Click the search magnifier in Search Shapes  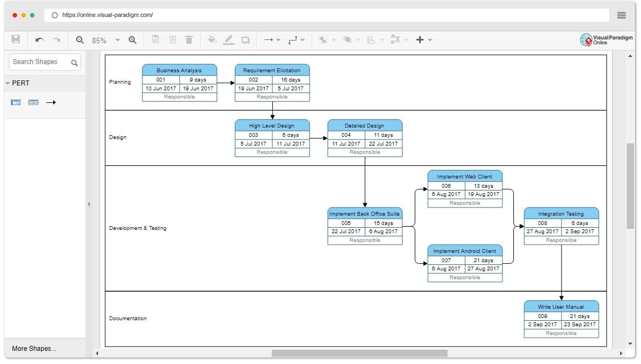pyautogui.click(x=75, y=62)
